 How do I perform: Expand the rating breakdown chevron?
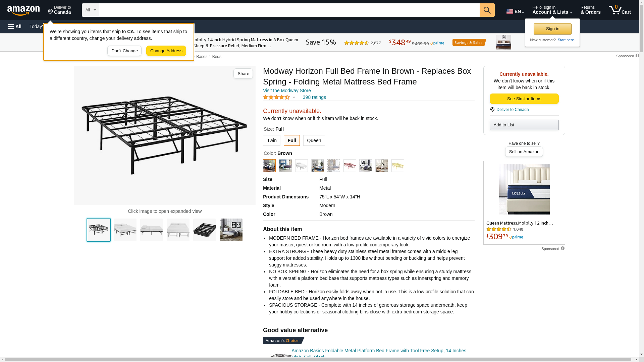point(294,98)
